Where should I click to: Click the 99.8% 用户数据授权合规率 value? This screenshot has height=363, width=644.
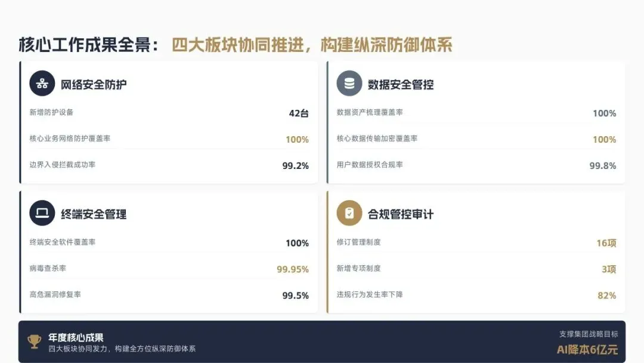click(x=602, y=165)
